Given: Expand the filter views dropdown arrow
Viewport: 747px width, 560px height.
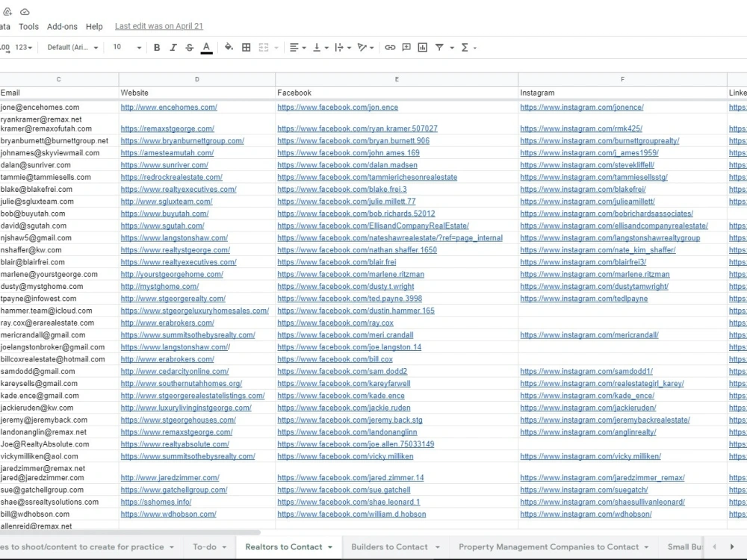Looking at the screenshot, I should (x=452, y=48).
